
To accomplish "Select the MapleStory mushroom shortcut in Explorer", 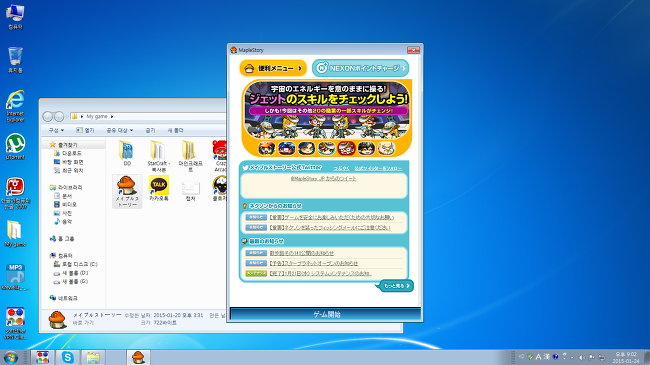I will coord(127,191).
